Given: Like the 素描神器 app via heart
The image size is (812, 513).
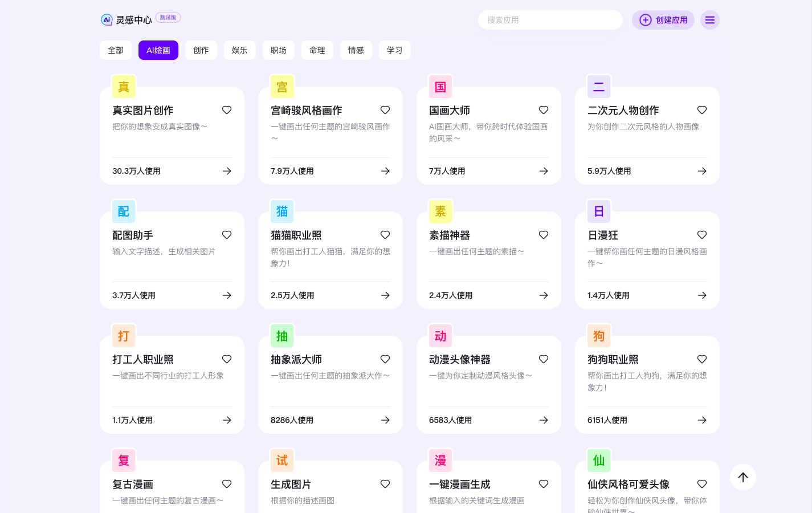Looking at the screenshot, I should (x=544, y=235).
